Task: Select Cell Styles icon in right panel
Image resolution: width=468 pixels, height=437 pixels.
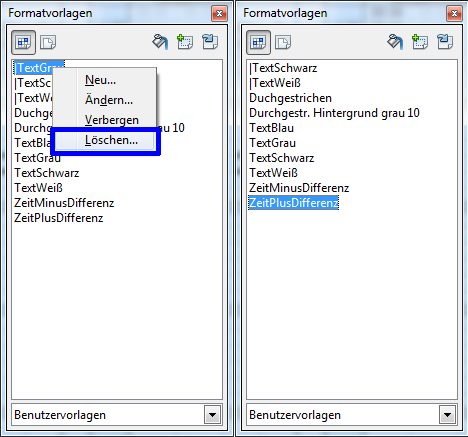Action: tap(258, 42)
